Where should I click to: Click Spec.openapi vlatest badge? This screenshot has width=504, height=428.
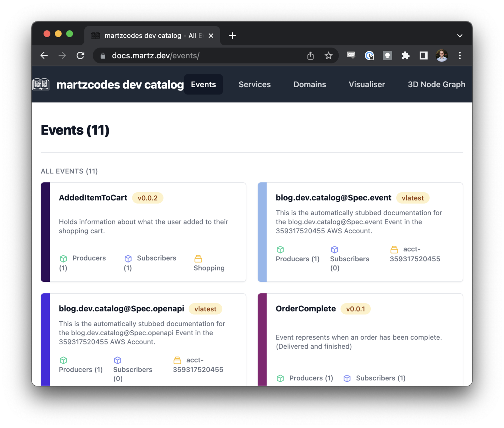pyautogui.click(x=205, y=309)
